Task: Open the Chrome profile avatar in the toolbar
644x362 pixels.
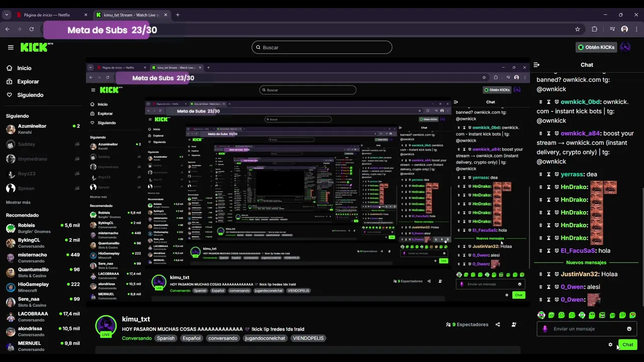Action: [624, 29]
